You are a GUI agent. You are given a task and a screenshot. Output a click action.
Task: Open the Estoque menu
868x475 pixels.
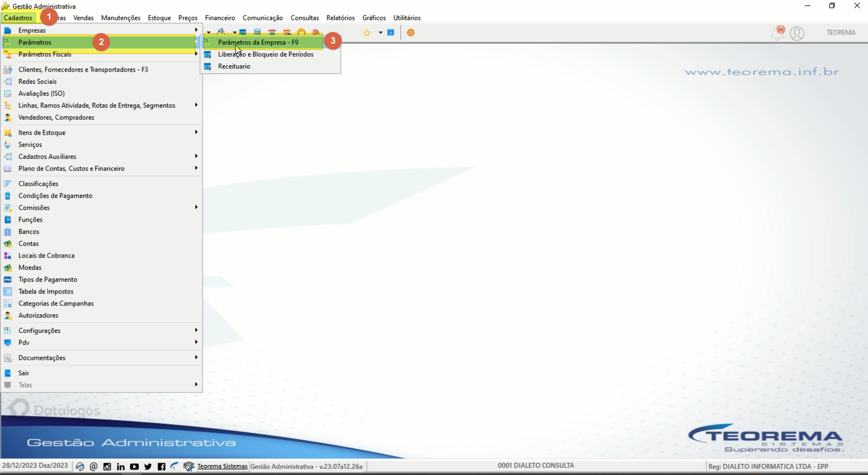159,18
